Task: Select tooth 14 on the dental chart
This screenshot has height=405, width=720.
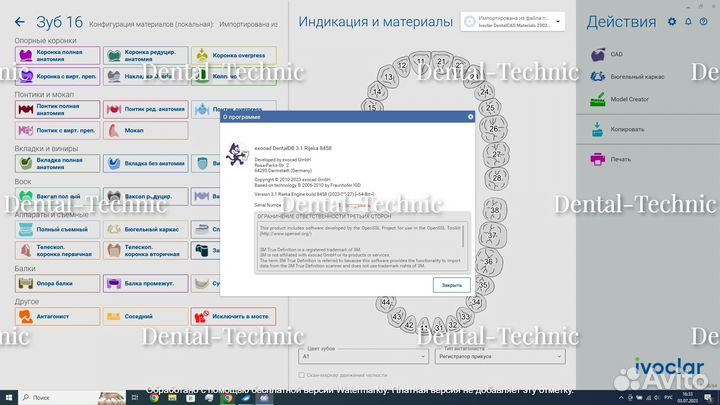Action: [377, 91]
